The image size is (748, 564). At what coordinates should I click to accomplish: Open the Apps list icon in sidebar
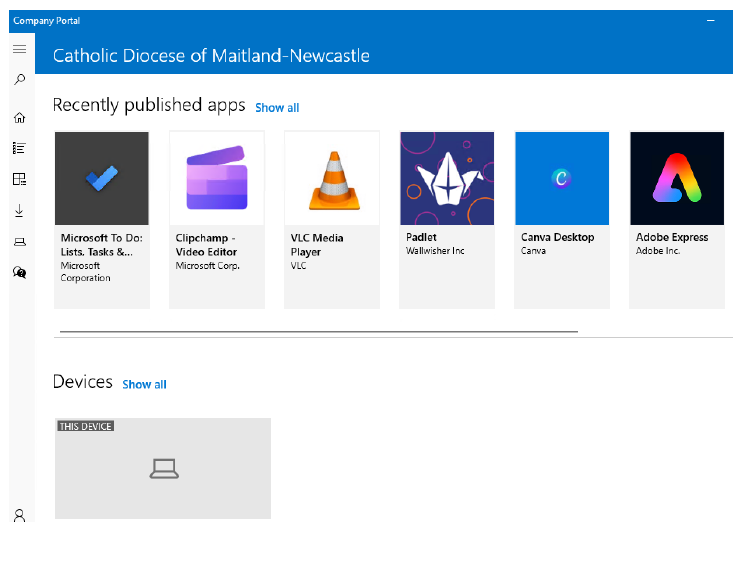[x=19, y=148]
